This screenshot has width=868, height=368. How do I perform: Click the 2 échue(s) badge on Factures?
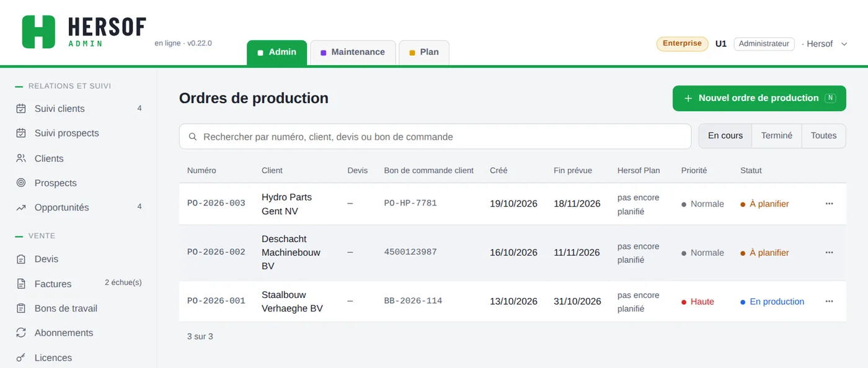(123, 282)
